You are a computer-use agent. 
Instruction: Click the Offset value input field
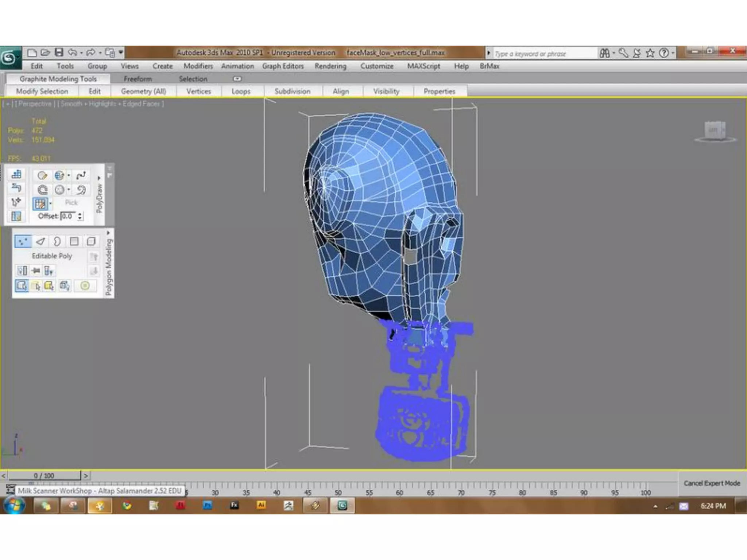pos(68,216)
